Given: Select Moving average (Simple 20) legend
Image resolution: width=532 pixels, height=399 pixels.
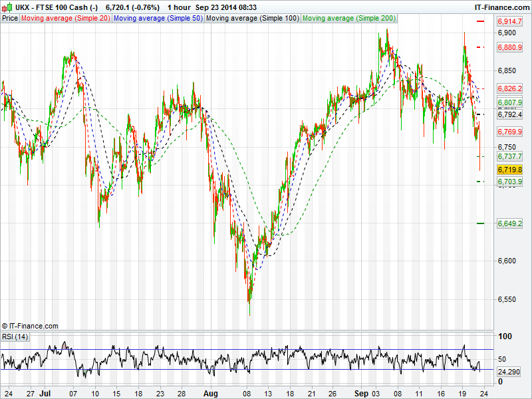Looking at the screenshot, I should [x=65, y=18].
